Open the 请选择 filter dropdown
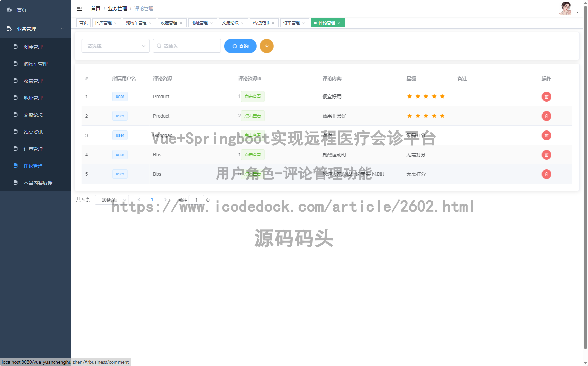The height and width of the screenshot is (366, 588). tap(115, 46)
